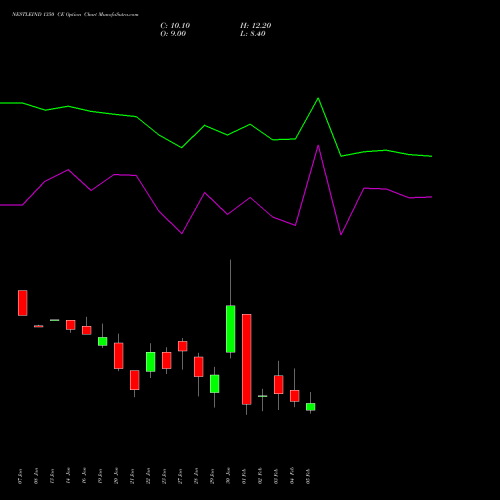Click the 22 Jan date label
Screen dimensions: 500x500
tap(148, 476)
